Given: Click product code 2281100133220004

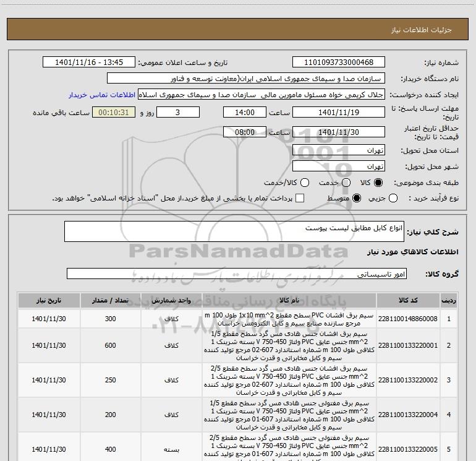Looking at the screenshot, I should coord(408,415).
